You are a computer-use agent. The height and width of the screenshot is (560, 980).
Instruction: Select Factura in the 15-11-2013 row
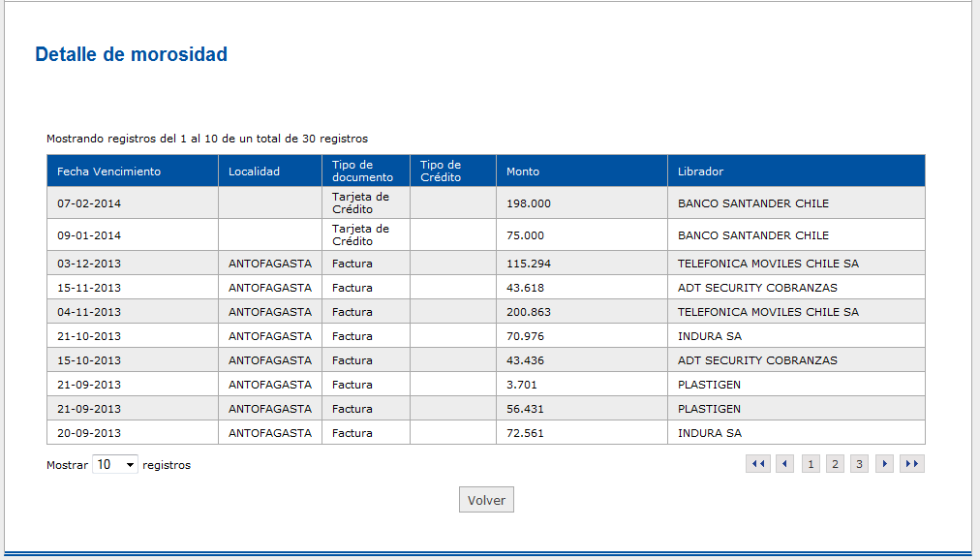pyautogui.click(x=352, y=288)
